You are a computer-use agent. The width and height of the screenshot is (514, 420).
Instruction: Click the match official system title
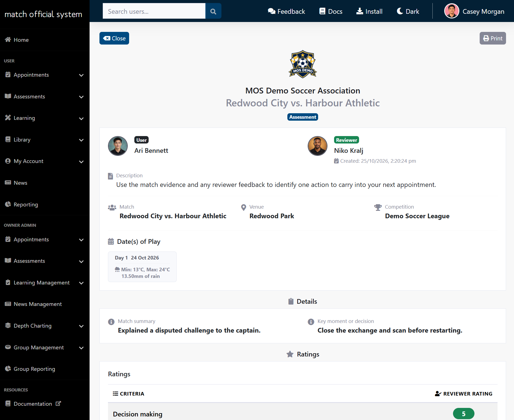[43, 14]
